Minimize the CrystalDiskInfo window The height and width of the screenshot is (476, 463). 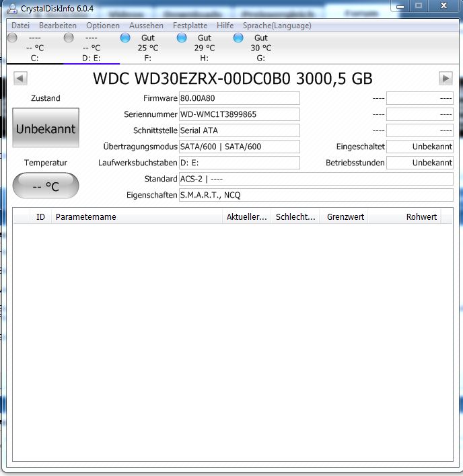400,6
